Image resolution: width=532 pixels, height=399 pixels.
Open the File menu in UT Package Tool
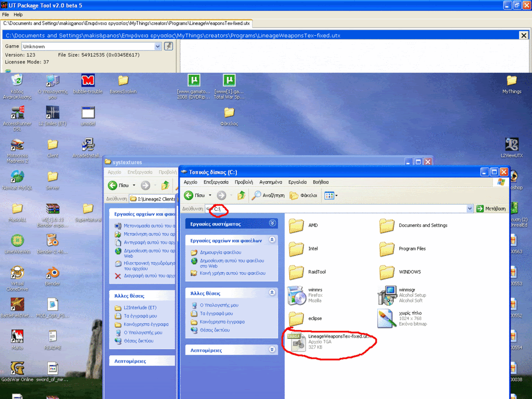(6, 15)
